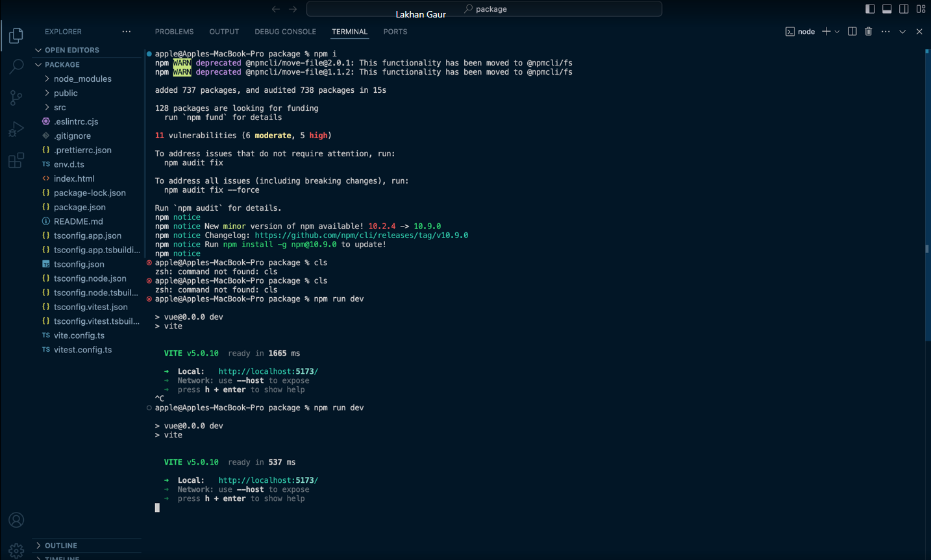Screen dimensions: 931x560
Task: Open Run and Debug view
Action: [x=16, y=129]
